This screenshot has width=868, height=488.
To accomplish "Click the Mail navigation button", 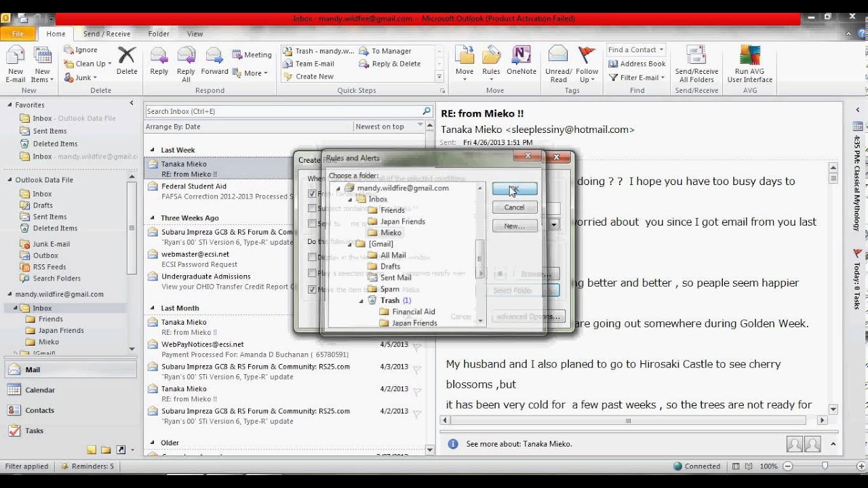I will [71, 369].
